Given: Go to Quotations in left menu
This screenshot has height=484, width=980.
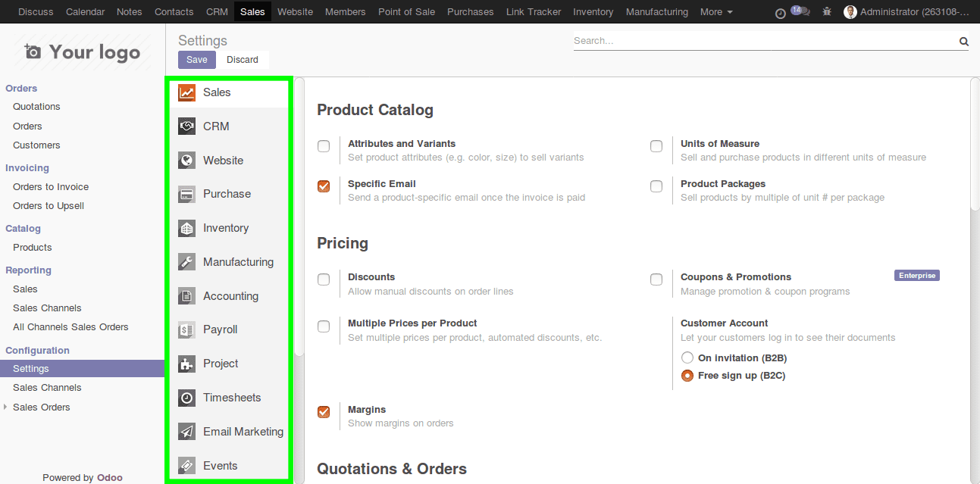Looking at the screenshot, I should (x=36, y=107).
